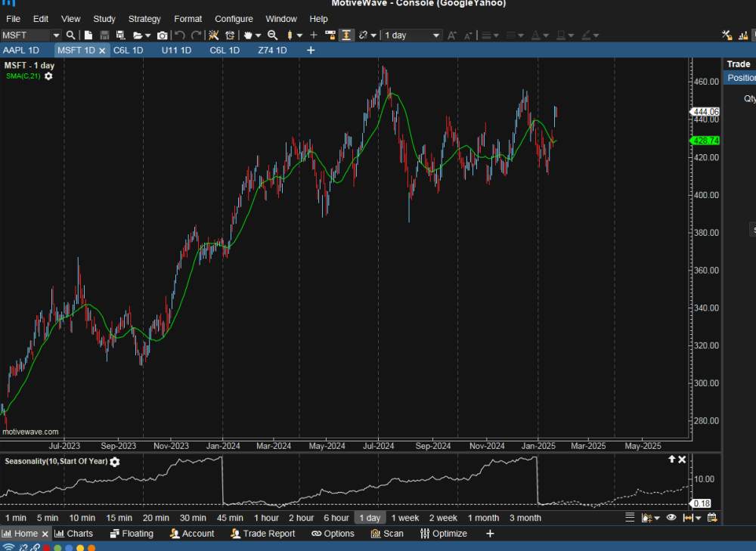Click the zoom out magnifier icon

pyautogui.click(x=273, y=36)
